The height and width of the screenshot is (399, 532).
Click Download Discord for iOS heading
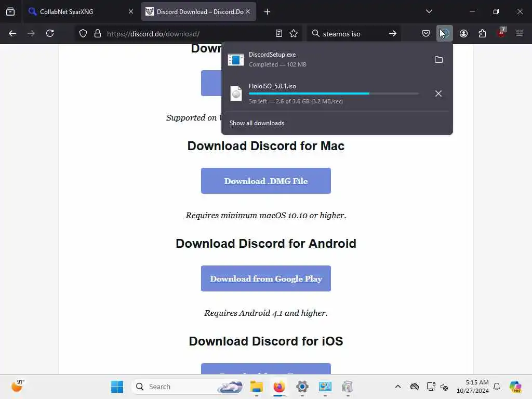coord(266,341)
